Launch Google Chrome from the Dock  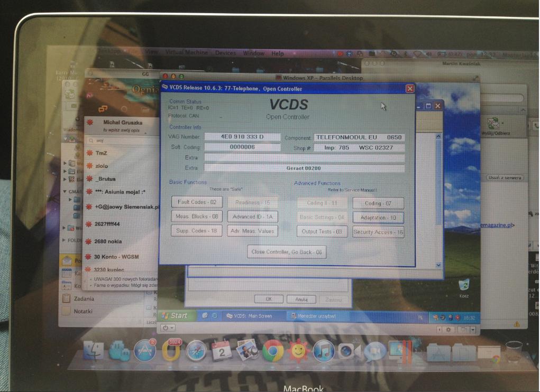[273, 351]
